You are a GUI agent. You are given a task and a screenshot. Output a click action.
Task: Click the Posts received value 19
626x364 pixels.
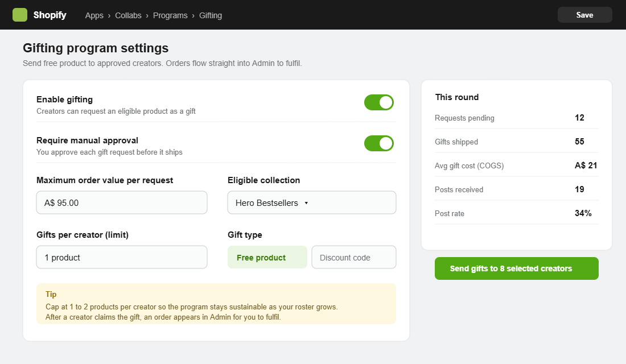579,189
